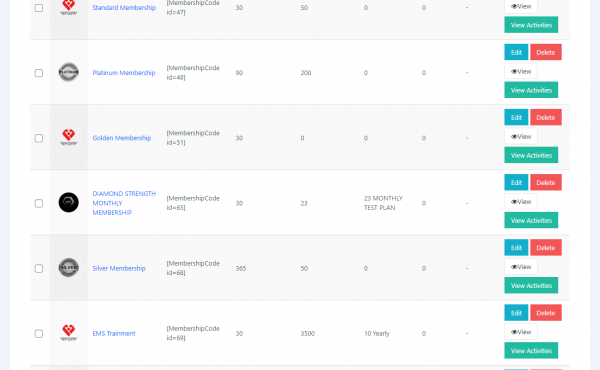Click the shortcode text MembershipCode id=48
The image size is (600, 370).
tap(193, 72)
